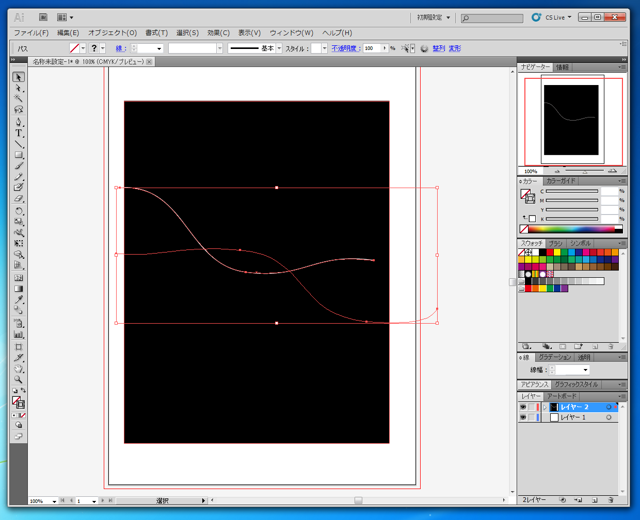Open the arrange documents dropdown
Viewport: 640px width, 520px height.
pos(66,17)
